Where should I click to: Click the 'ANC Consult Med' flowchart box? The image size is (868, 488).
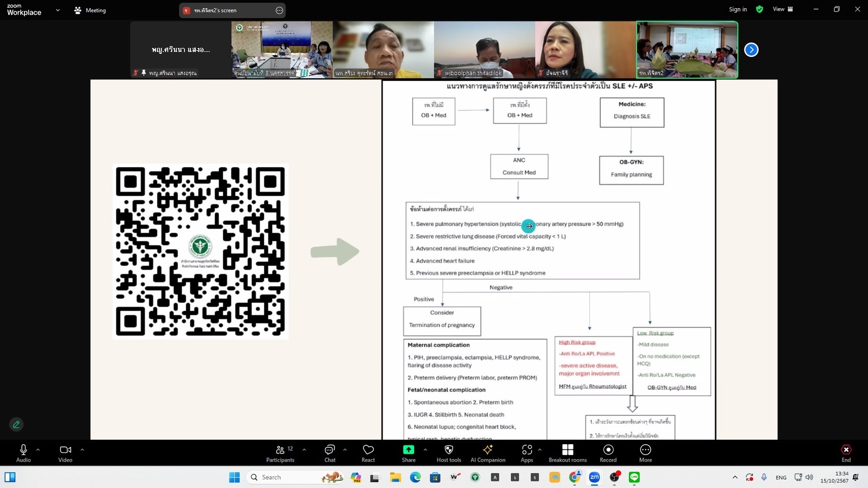[519, 166]
